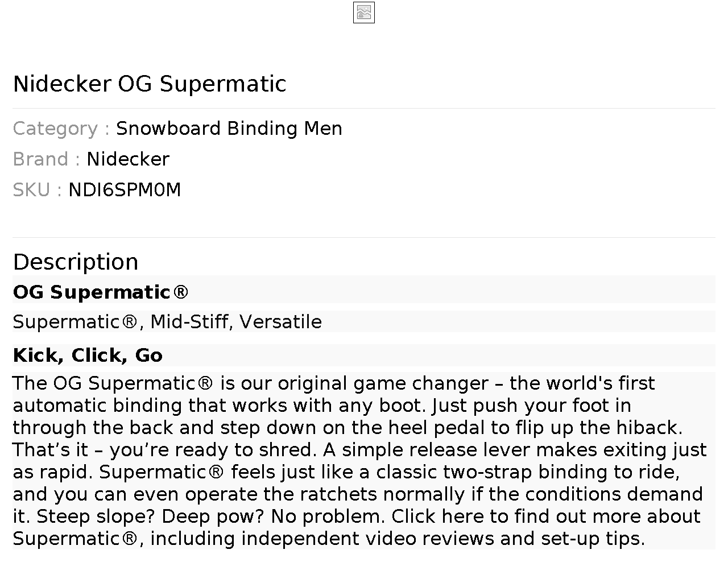Click the bold Kick, Click, Go heading
The width and height of the screenshot is (728, 562).
88,356
